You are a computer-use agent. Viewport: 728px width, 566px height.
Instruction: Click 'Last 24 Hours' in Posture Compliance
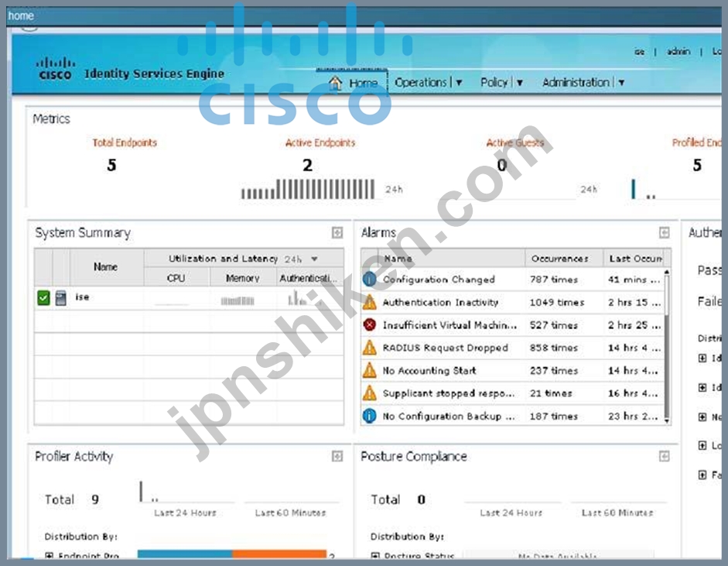click(x=511, y=513)
